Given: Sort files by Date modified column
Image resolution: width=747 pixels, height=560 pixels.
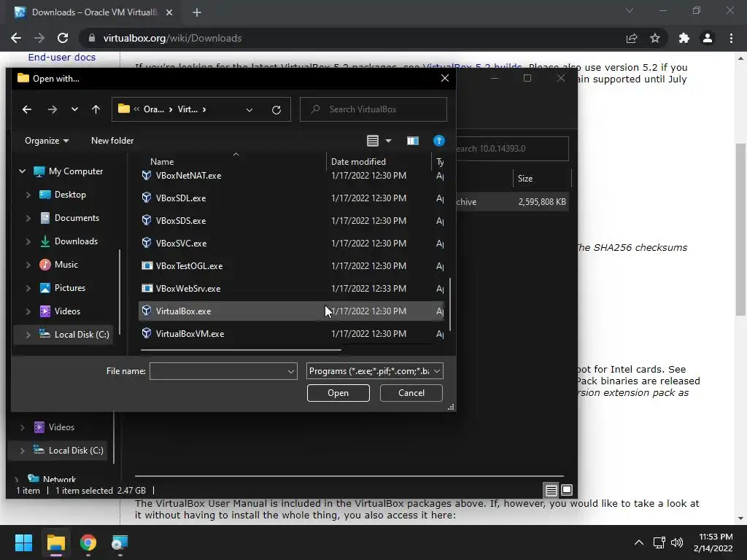Looking at the screenshot, I should (x=358, y=161).
